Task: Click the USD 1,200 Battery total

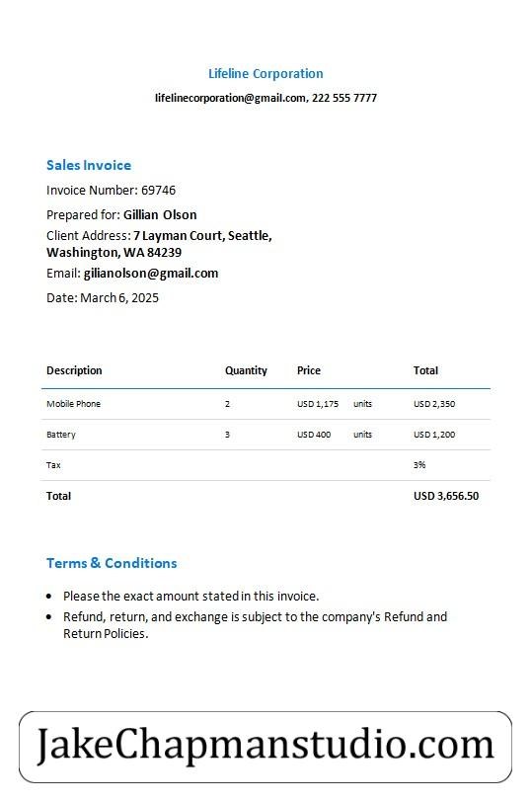Action: [x=434, y=435]
